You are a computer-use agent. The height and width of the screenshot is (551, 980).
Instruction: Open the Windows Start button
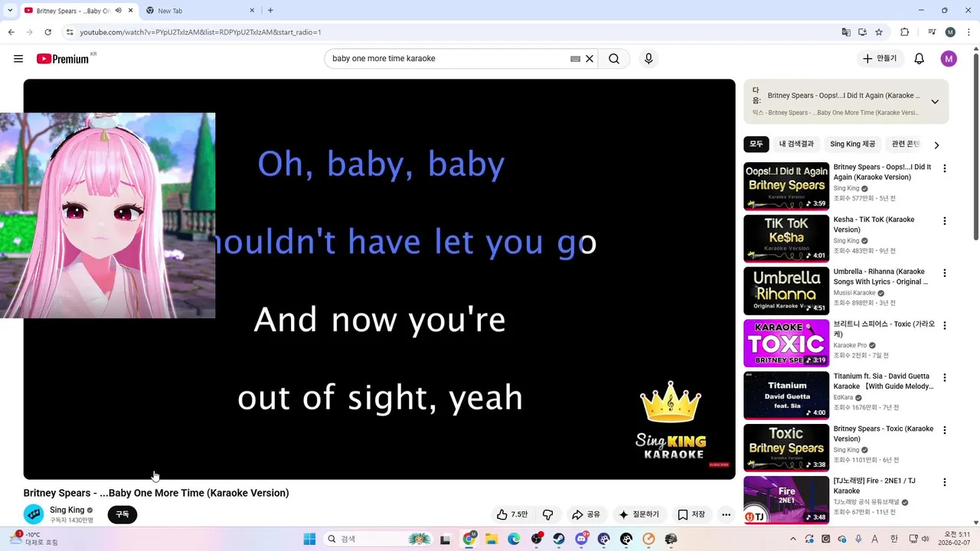point(309,539)
